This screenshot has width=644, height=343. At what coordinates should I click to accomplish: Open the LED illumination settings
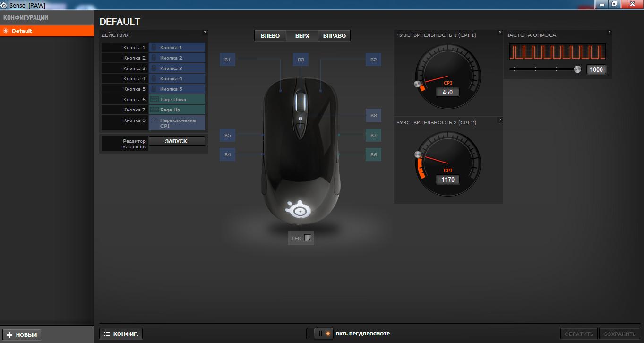[x=301, y=238]
